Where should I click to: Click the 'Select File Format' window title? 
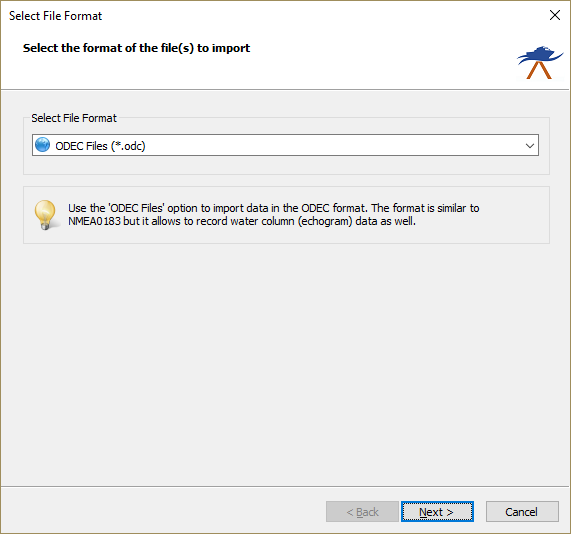pos(55,16)
